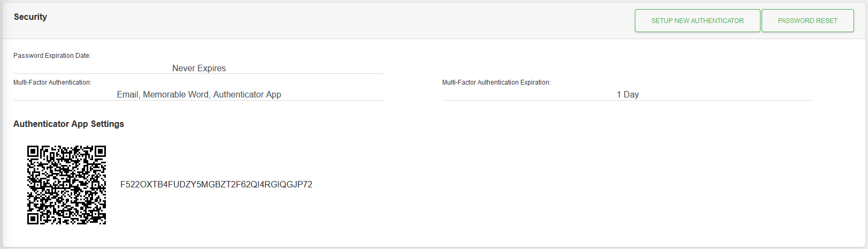Click the Multi-Factor Authentication Expiration label
Screen dimensions: 868x249
[x=496, y=82]
